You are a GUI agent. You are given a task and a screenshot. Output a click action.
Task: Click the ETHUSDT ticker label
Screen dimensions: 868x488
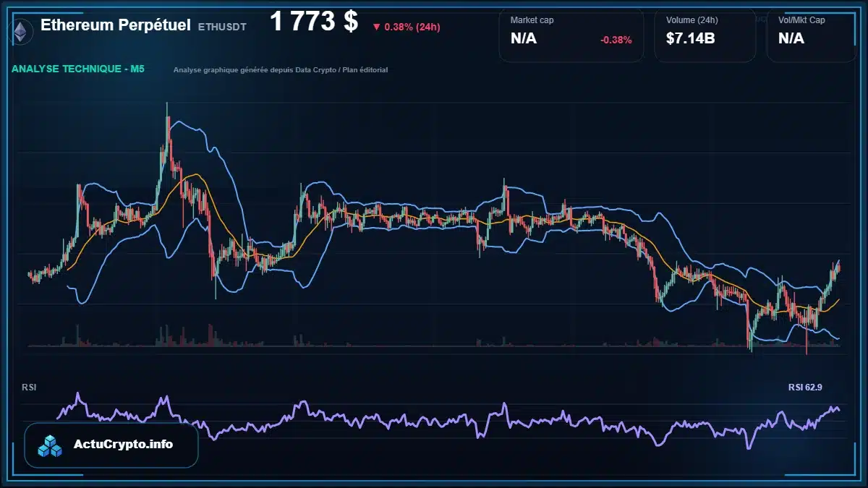click(222, 26)
